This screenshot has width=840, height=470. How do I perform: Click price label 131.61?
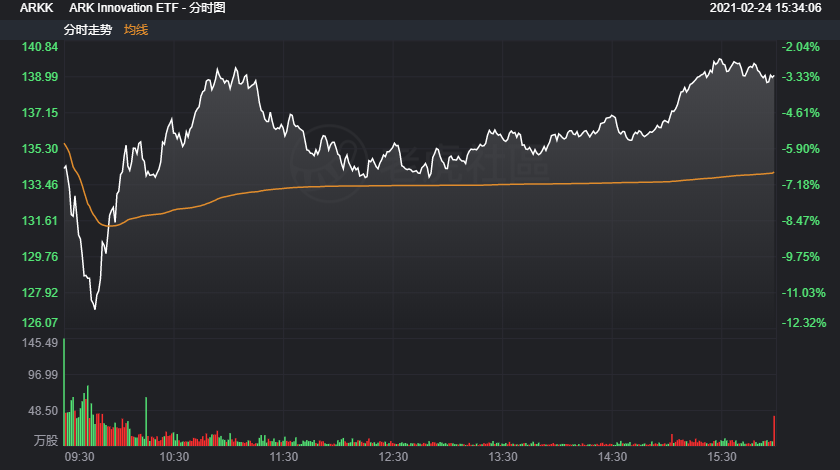click(x=40, y=220)
